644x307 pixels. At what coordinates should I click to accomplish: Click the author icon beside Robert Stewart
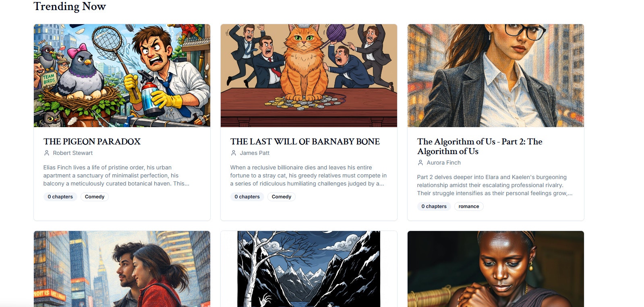point(47,153)
